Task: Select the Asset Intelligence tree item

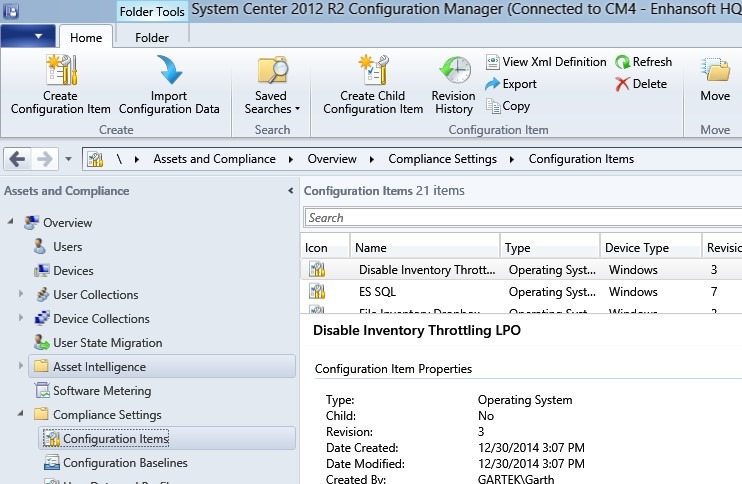Action: 162,367
